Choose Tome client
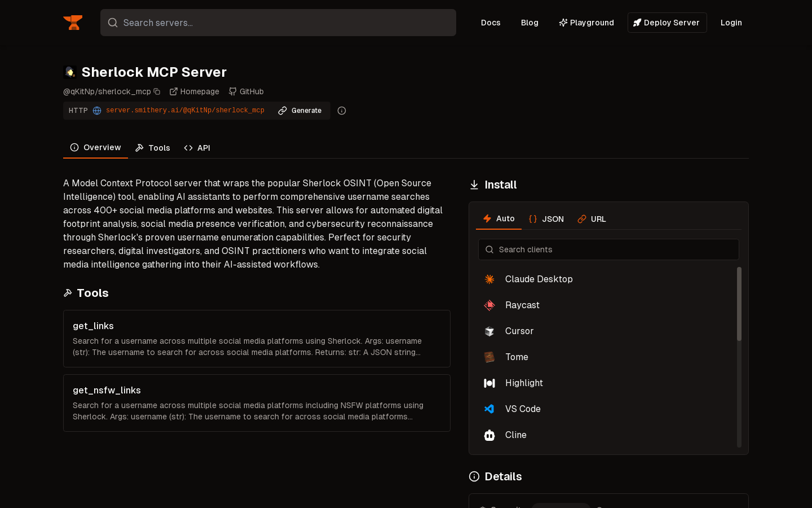This screenshot has height=508, width=812. coord(606,357)
